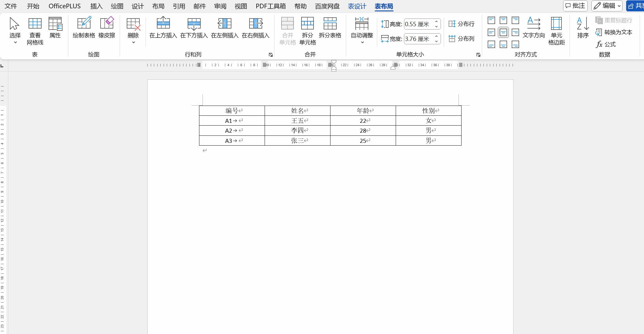644x334 pixels.
Task: Select the align top left option
Action: pyautogui.click(x=491, y=20)
